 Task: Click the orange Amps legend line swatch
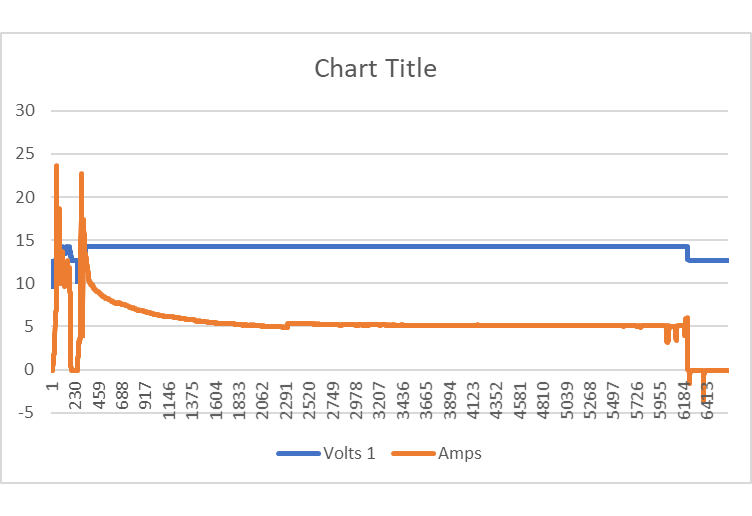pyautogui.click(x=415, y=453)
